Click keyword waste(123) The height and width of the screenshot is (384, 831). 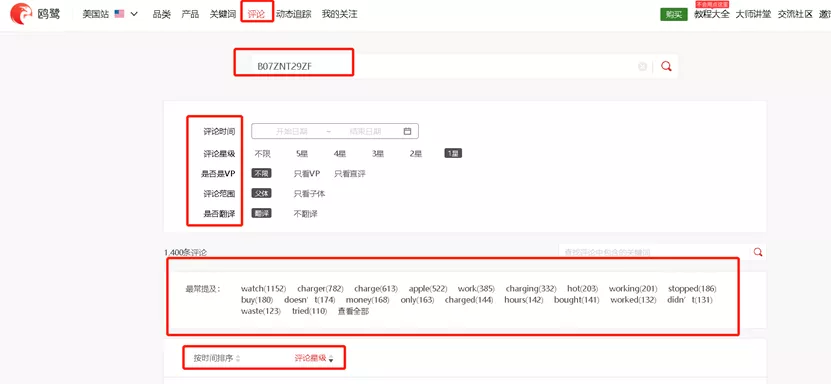[x=260, y=311]
